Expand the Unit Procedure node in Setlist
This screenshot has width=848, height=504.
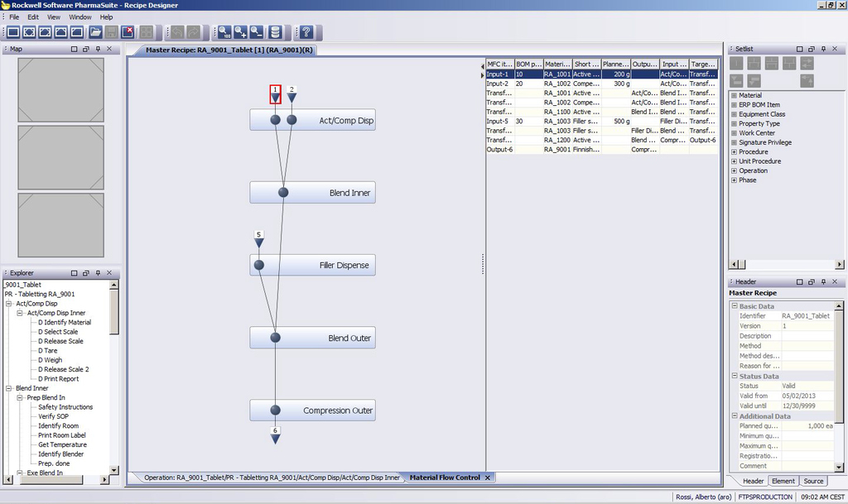734,161
